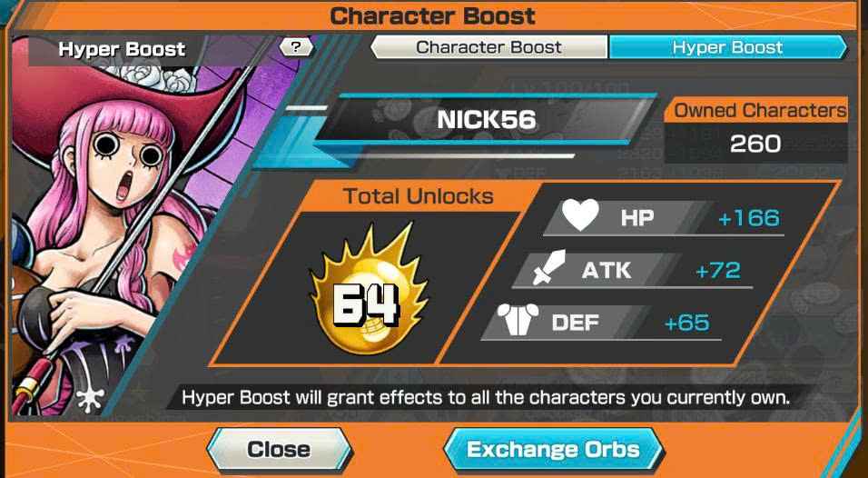Tap the +65 DEF bonus value
The image size is (868, 478).
[x=687, y=323]
